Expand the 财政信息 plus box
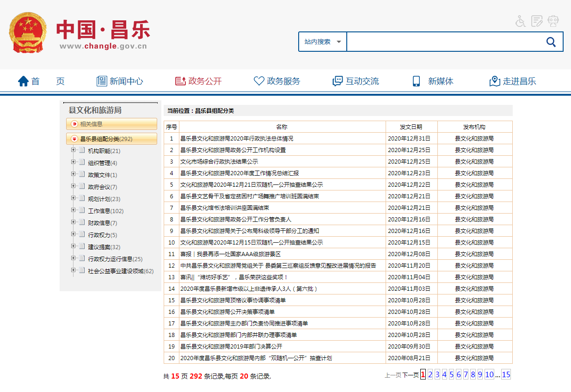This screenshot has width=571, height=392. [x=73, y=222]
